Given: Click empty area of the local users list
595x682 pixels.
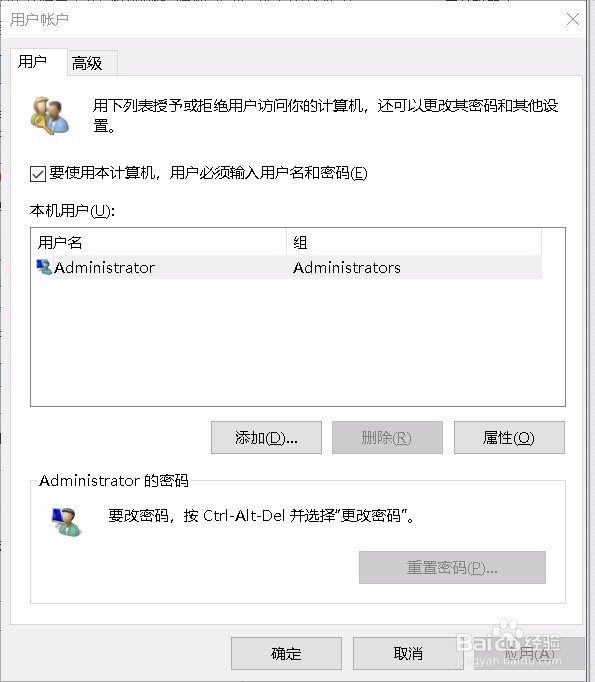Looking at the screenshot, I should click(298, 344).
